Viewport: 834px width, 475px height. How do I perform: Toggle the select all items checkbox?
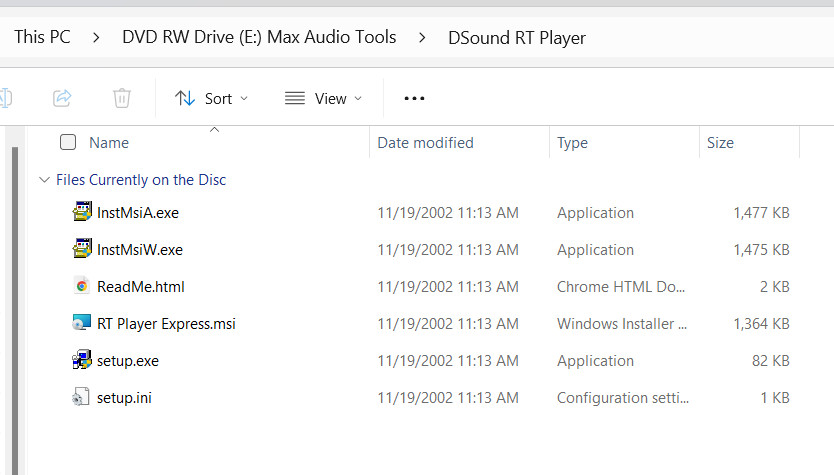[68, 142]
